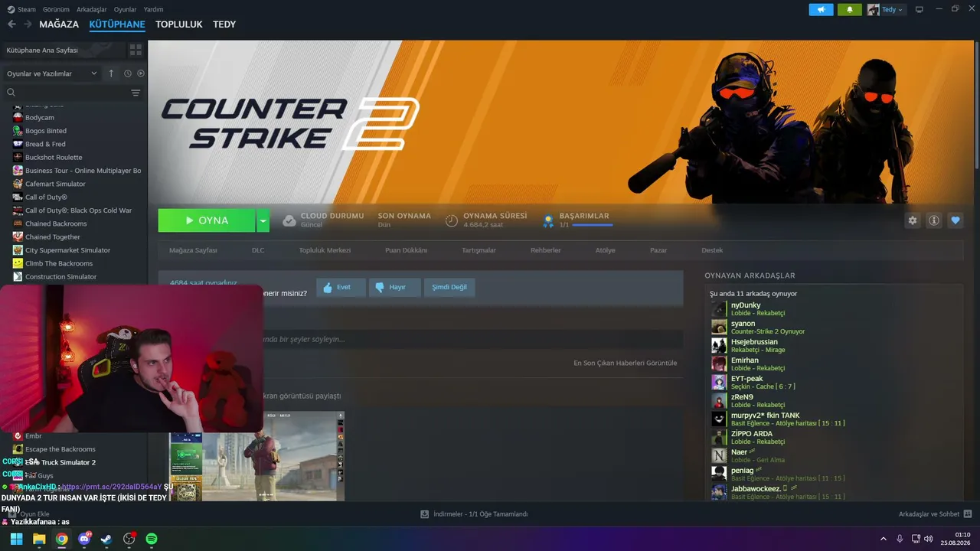
Task: Toggle Counter-Strike 2 as a favorite with the heart
Action: tap(955, 220)
